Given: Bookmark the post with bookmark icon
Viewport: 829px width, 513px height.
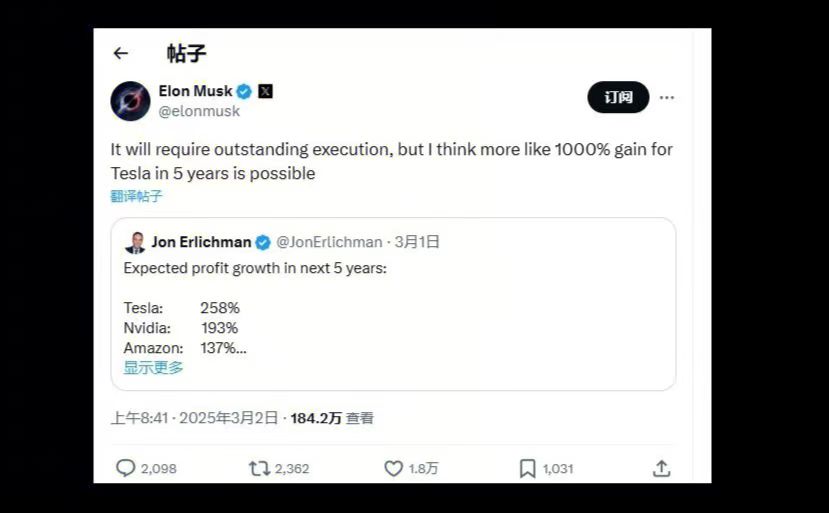Looking at the screenshot, I should [x=527, y=468].
